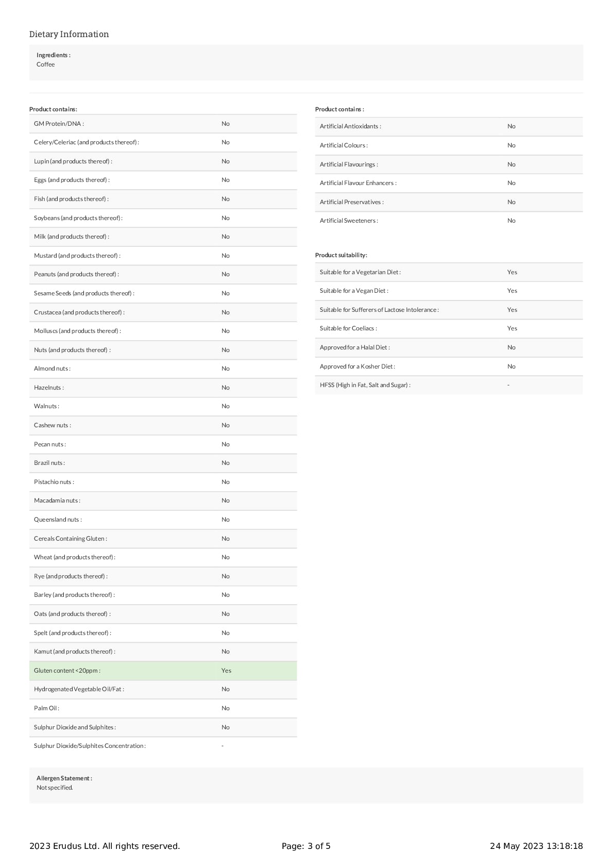The width and height of the screenshot is (613, 868).
Task: Click the Artificial Sweeteners row label
Action: 349,221
